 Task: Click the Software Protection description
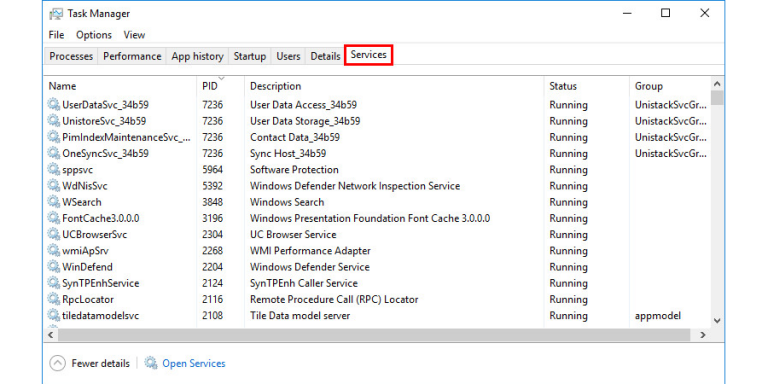[x=294, y=169]
